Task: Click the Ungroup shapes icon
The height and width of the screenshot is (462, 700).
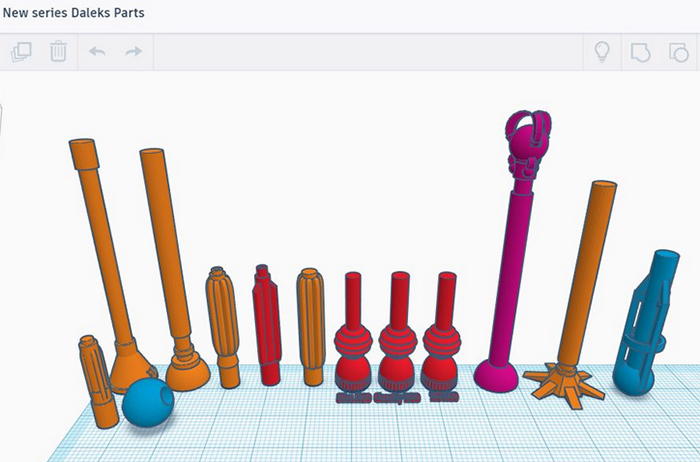Action: [679, 52]
